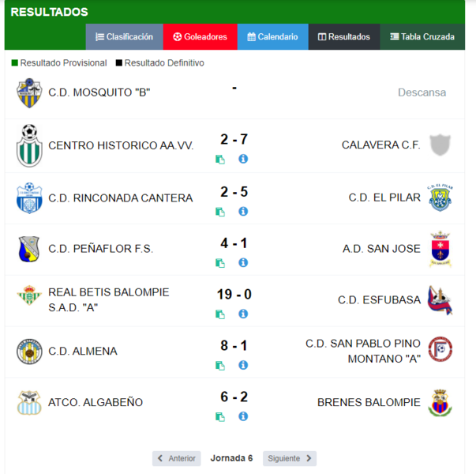The width and height of the screenshot is (476, 474).
Task: Open match report icon under 6 - 2 score
Action: 220,417
